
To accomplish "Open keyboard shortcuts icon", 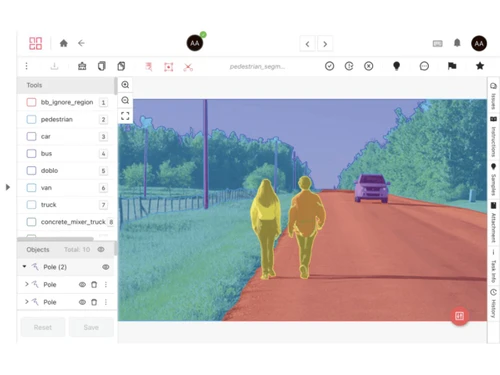I will [437, 44].
